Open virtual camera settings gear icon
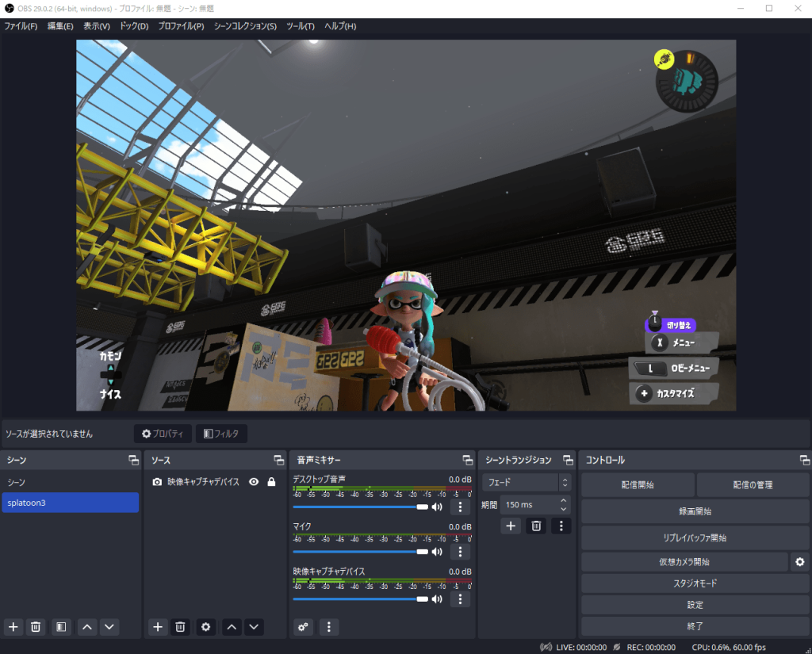This screenshot has width=812, height=654. click(x=800, y=562)
